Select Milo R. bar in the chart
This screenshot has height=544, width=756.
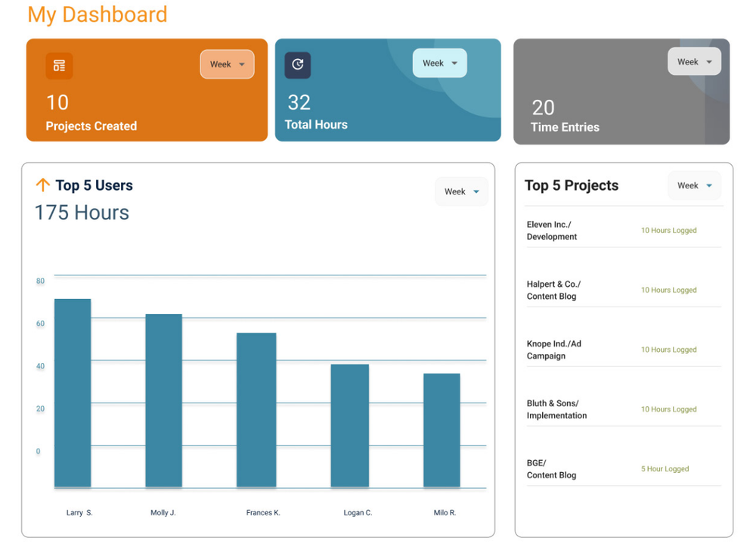(x=442, y=430)
